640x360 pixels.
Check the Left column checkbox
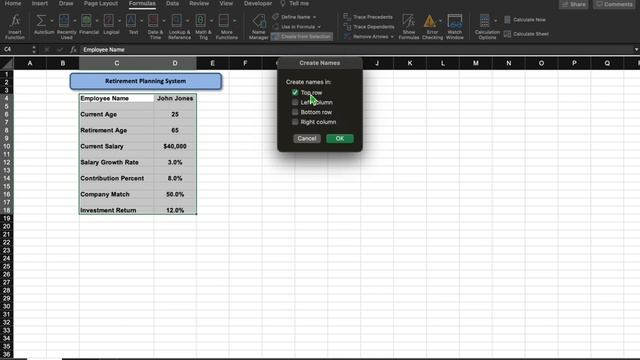(x=295, y=102)
